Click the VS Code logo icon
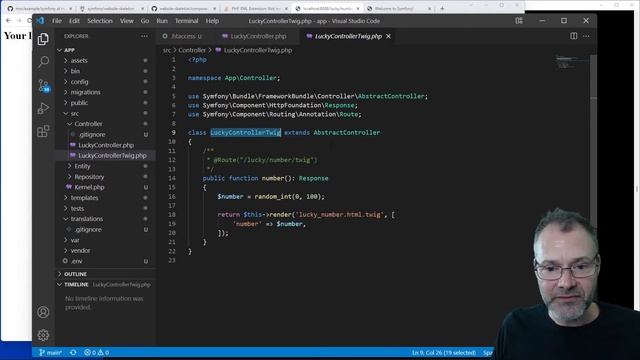 40,21
